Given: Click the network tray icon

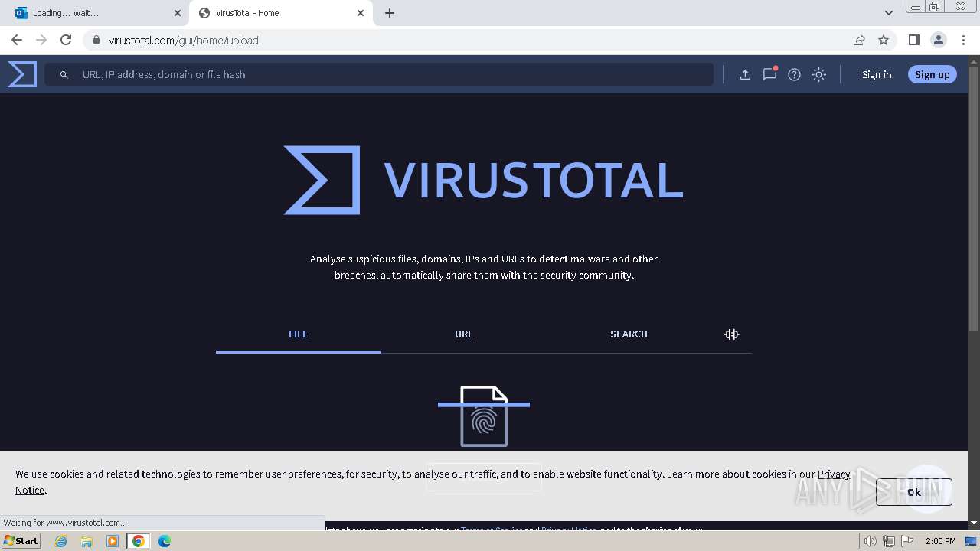Looking at the screenshot, I should pos(888,541).
